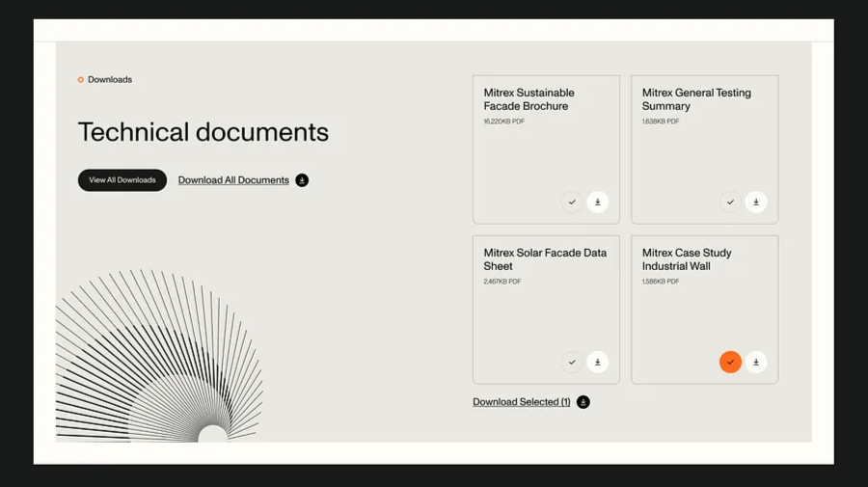Image resolution: width=868 pixels, height=487 pixels.
Task: Toggle the Mitrex General Testing Summary checkmark
Action: [730, 202]
